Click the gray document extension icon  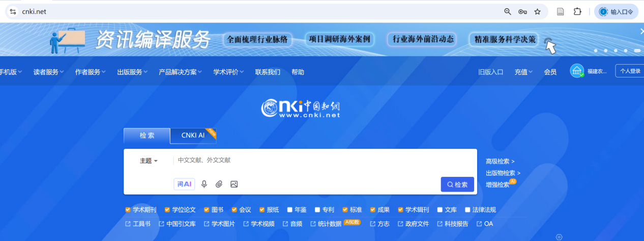(561, 12)
